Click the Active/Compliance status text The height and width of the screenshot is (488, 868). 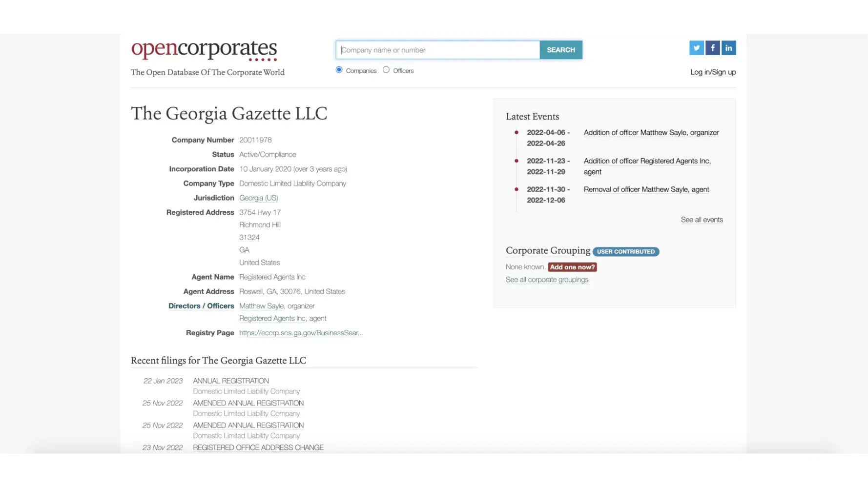tap(268, 155)
